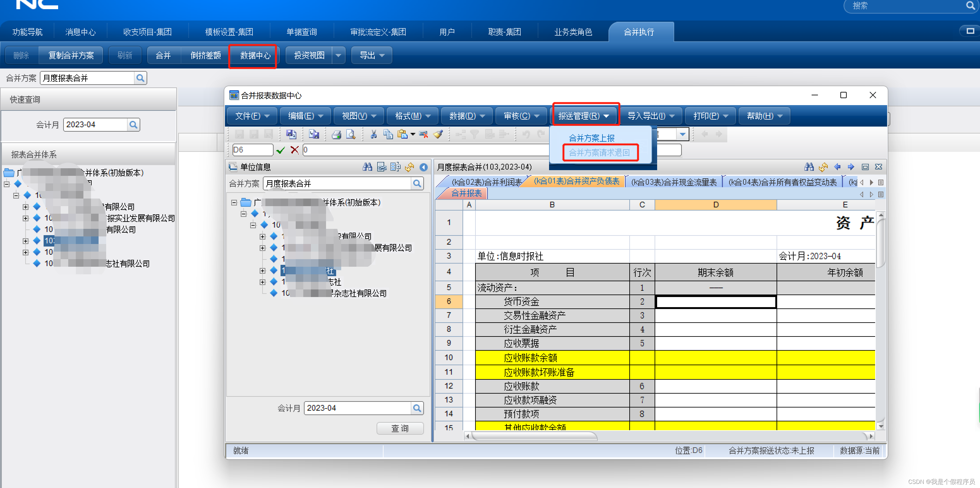Click the 合并 button in main toolbar
This screenshot has width=980, height=488.
pos(163,56)
